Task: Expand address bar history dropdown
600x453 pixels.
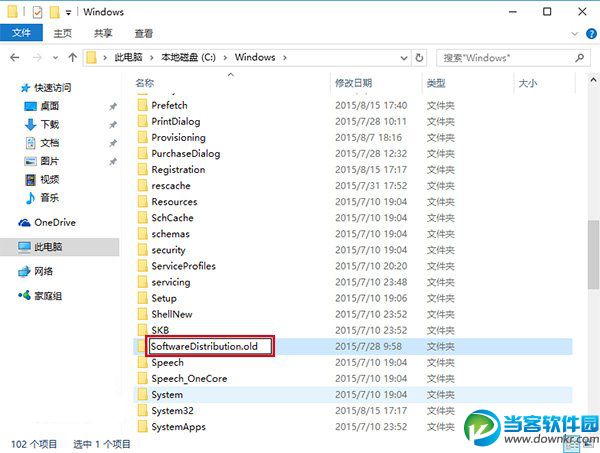Action: click(x=404, y=58)
